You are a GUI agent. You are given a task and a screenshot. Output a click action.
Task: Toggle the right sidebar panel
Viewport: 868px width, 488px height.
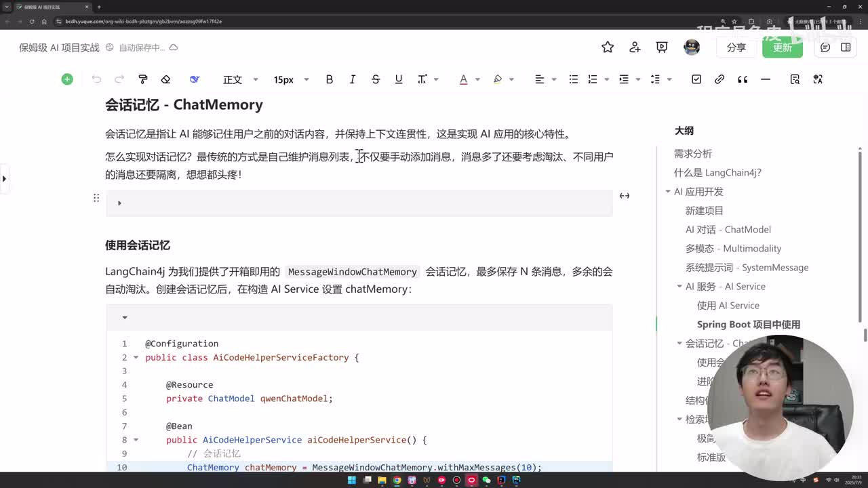(846, 47)
